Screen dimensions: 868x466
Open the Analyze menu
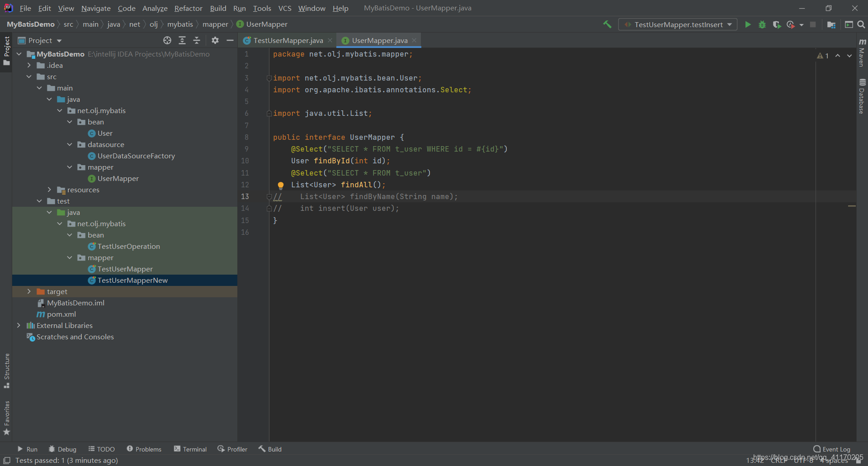[x=155, y=8]
